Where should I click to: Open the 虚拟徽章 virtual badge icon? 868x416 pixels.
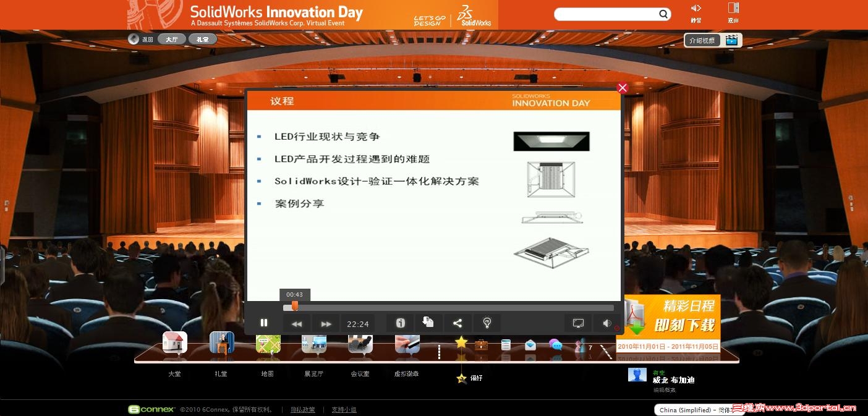point(407,343)
